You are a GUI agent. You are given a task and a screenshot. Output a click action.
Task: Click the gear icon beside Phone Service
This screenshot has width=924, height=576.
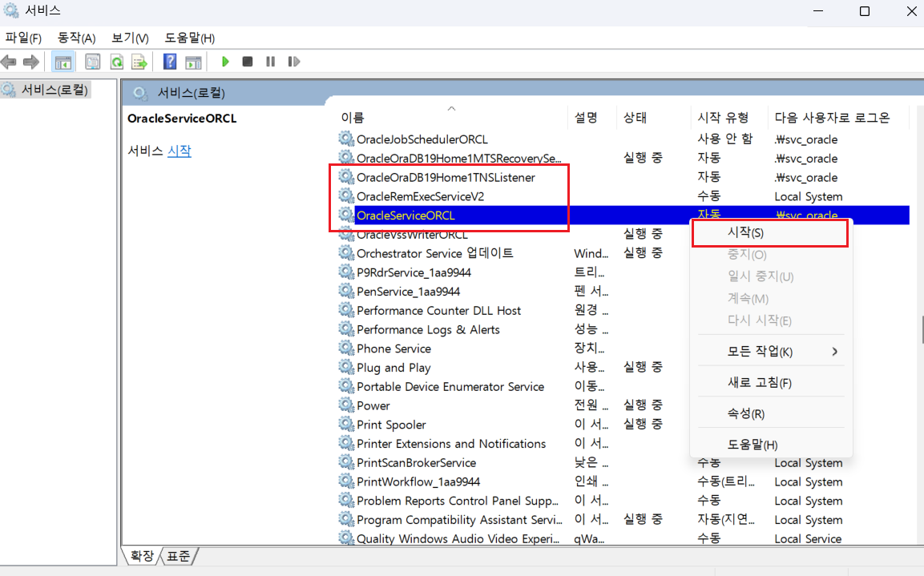pos(346,348)
